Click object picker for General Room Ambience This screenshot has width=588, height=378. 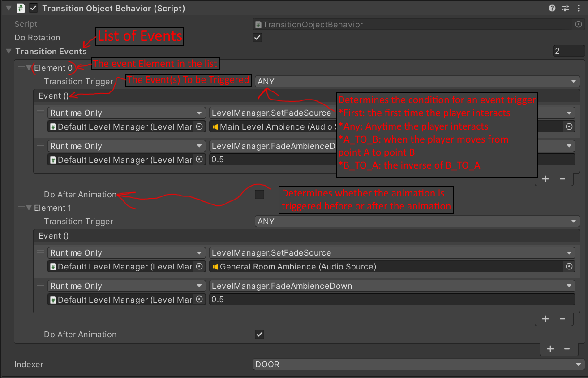point(569,266)
